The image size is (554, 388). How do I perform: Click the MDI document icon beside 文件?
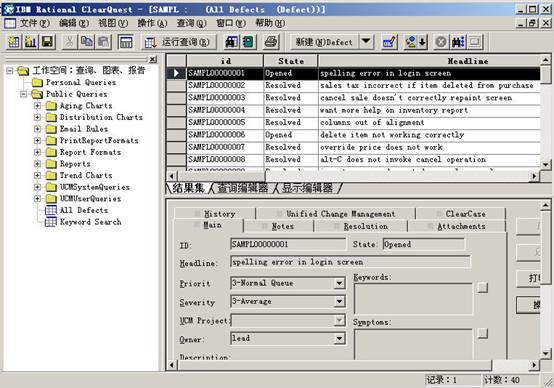click(10, 23)
